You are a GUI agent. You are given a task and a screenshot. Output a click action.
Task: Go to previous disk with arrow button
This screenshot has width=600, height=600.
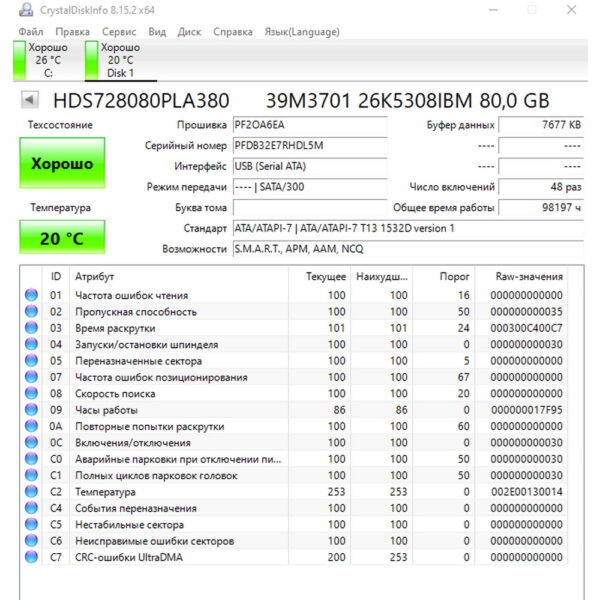pos(29,100)
